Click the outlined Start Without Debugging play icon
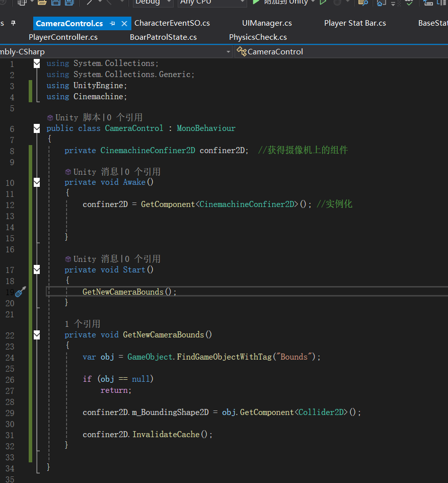448x483 pixels. click(323, 2)
